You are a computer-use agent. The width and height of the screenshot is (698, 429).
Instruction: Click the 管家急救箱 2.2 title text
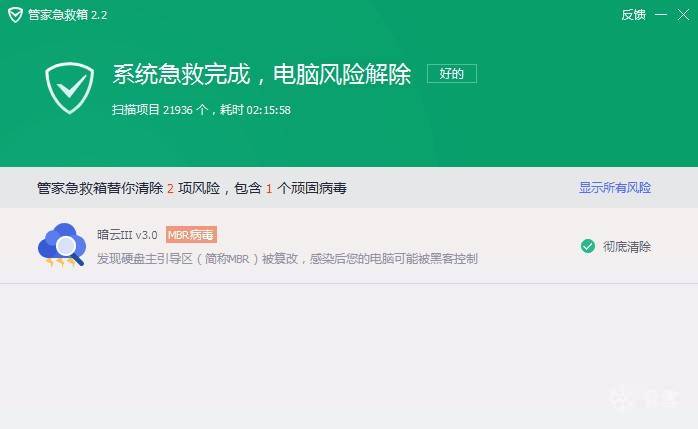click(x=68, y=15)
